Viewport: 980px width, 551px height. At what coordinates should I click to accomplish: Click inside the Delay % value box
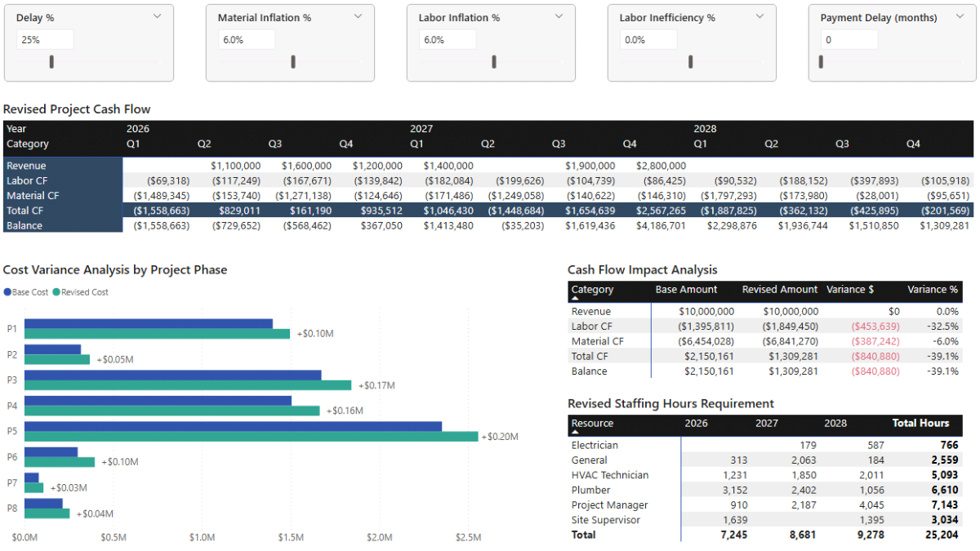pyautogui.click(x=45, y=38)
